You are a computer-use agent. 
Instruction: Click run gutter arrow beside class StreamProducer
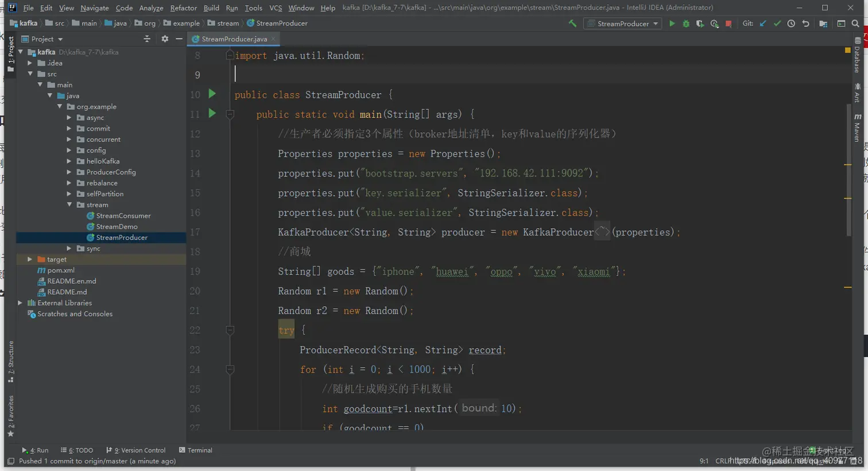pyautogui.click(x=212, y=94)
